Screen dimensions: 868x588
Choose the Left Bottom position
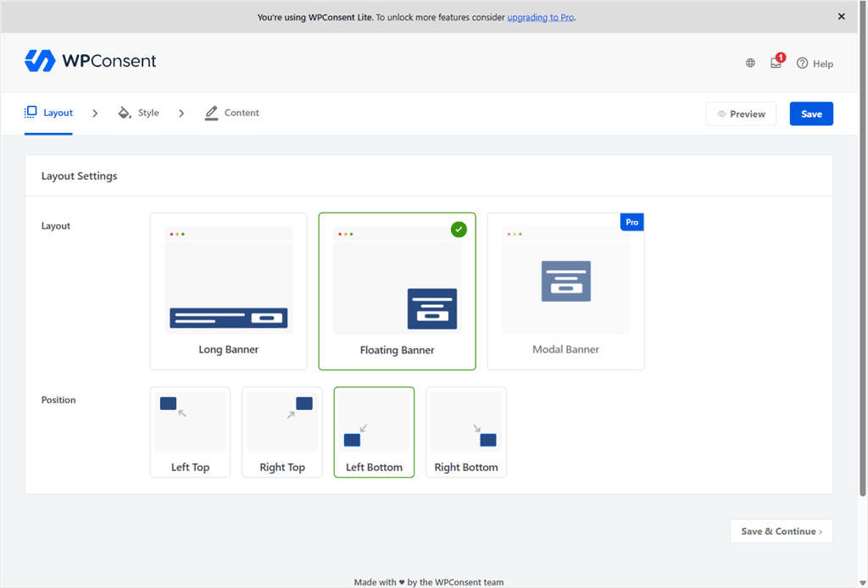tap(374, 432)
